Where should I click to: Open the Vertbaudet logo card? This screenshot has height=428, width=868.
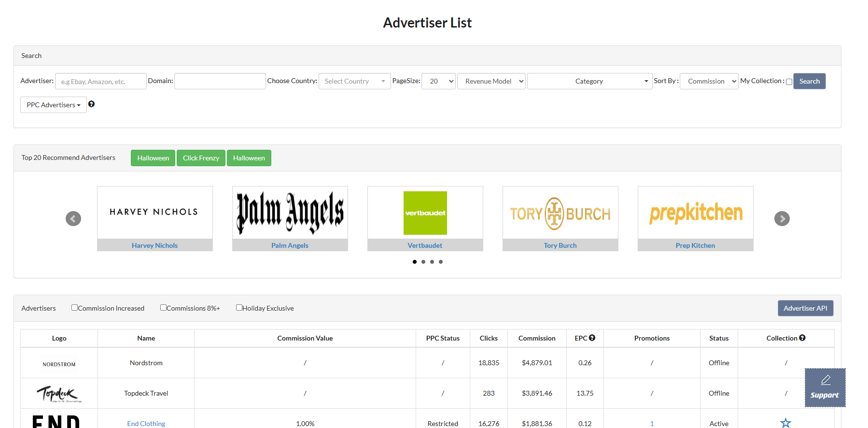(425, 213)
